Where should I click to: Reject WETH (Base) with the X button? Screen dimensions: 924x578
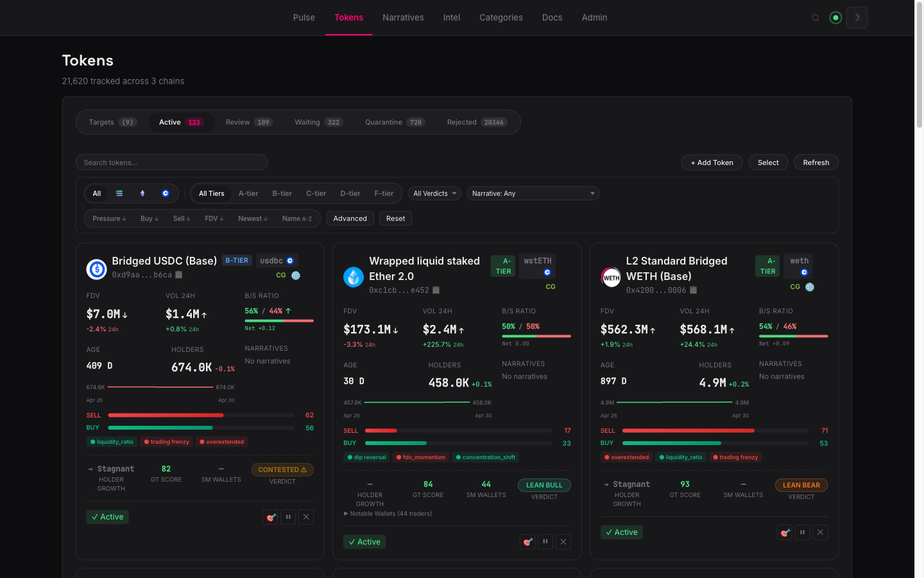[x=820, y=532]
